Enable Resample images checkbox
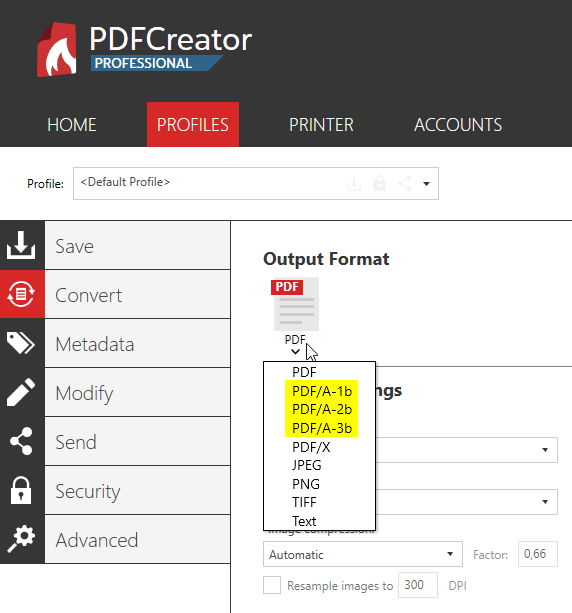The width and height of the screenshot is (572, 613). tap(272, 585)
